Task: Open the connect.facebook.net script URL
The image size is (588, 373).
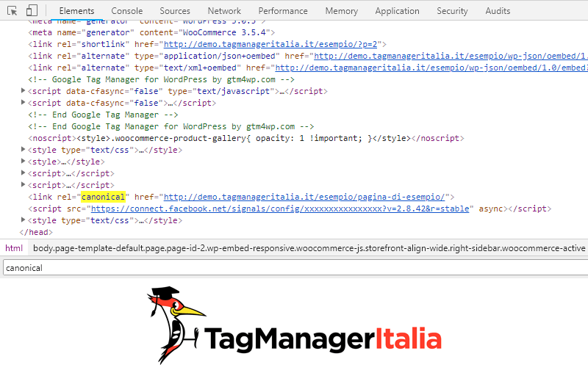Action: pos(280,209)
